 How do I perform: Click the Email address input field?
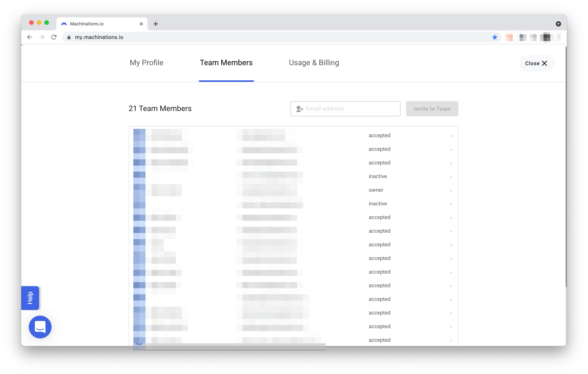coord(346,109)
